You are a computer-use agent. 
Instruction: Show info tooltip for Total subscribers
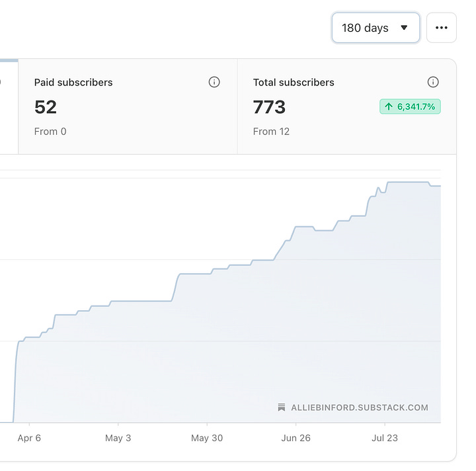(433, 82)
